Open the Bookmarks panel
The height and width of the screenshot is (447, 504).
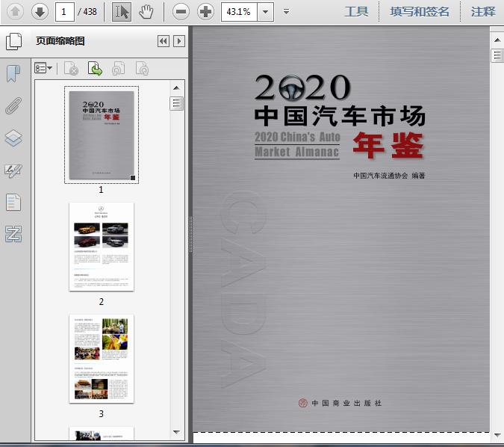(13, 73)
